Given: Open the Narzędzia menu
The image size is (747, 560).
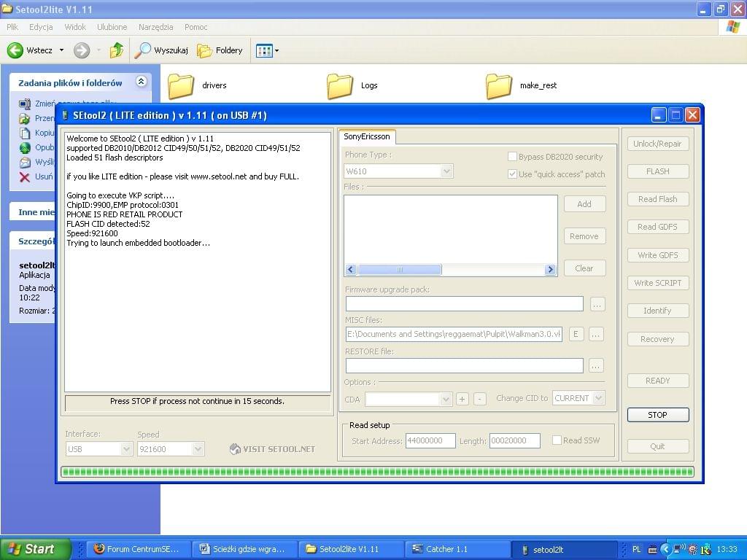Looking at the screenshot, I should [x=155, y=27].
